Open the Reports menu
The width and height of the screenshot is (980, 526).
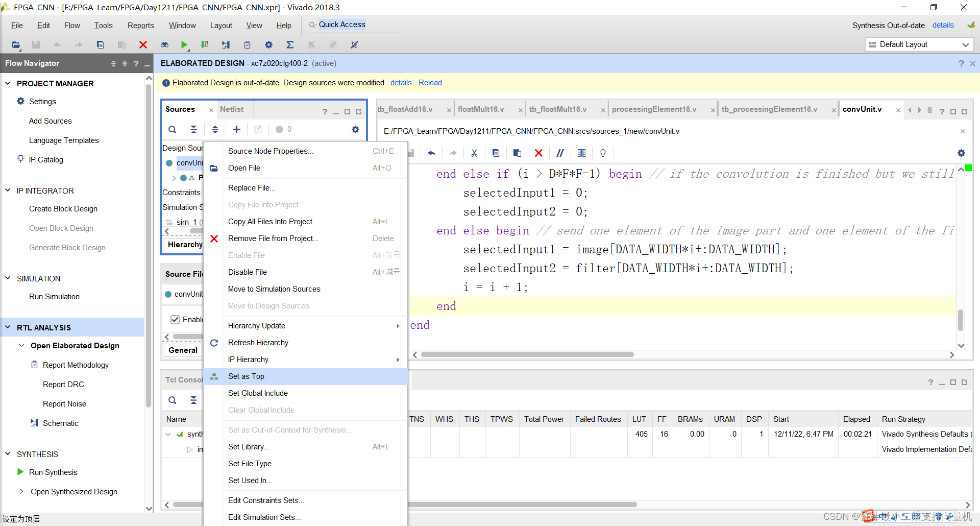[140, 26]
